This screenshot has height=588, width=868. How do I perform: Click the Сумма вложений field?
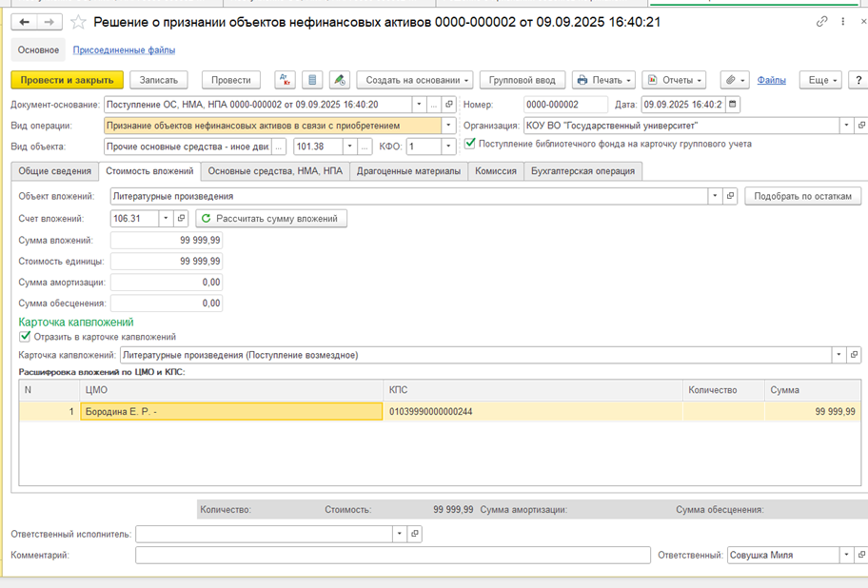tap(166, 240)
